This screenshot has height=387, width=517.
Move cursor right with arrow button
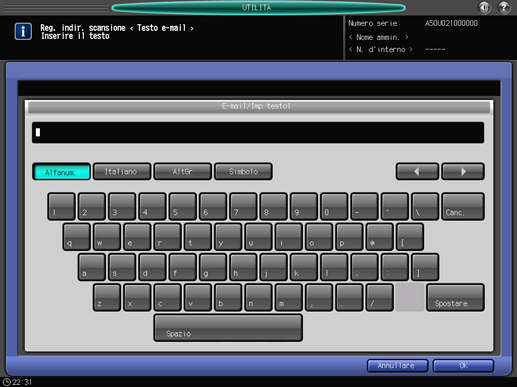tap(463, 171)
